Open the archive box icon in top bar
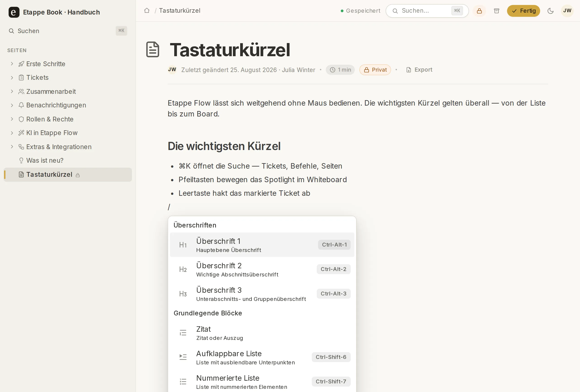This screenshot has height=392, width=580. [x=496, y=11]
